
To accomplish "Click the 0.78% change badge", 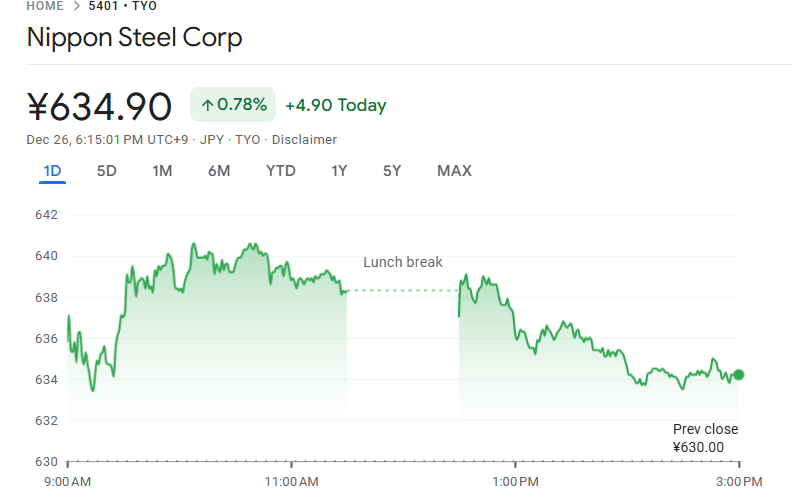I will point(233,105).
